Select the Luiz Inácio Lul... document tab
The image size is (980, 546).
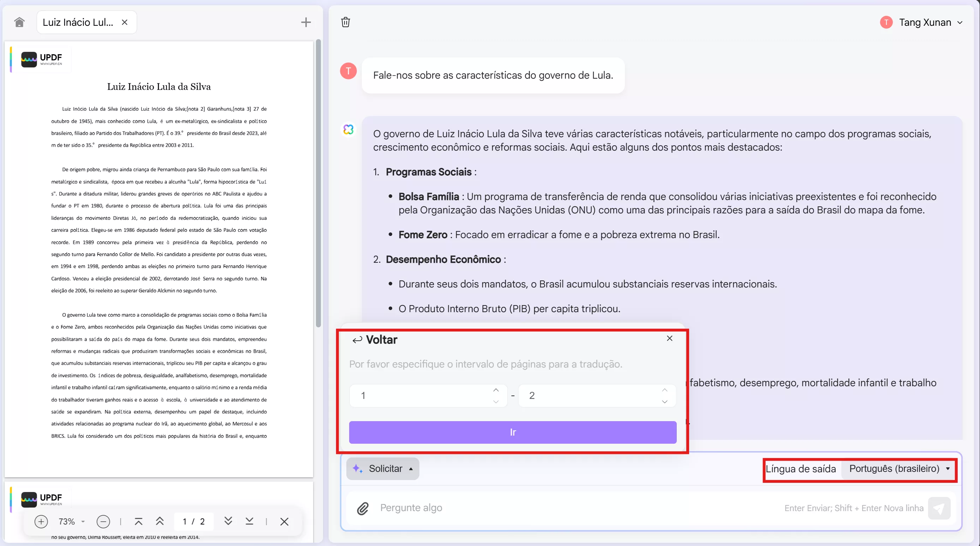click(78, 23)
